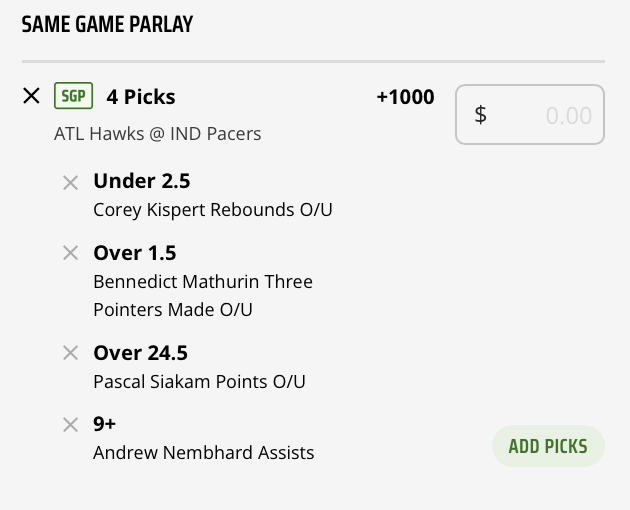Viewport: 630px width, 510px height.
Task: Click the green SGP badge icon
Action: click(x=74, y=96)
